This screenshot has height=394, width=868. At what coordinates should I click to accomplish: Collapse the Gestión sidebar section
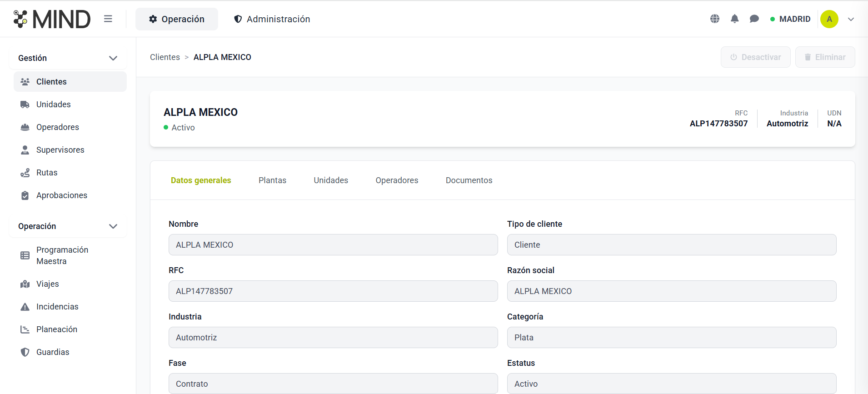[68, 58]
